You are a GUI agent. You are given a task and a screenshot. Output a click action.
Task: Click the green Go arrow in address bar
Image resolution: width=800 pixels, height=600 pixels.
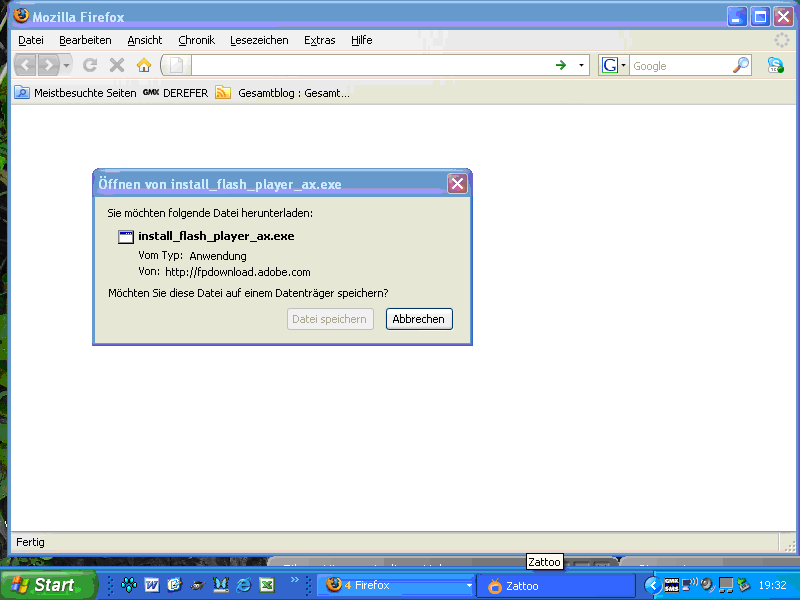click(x=561, y=65)
